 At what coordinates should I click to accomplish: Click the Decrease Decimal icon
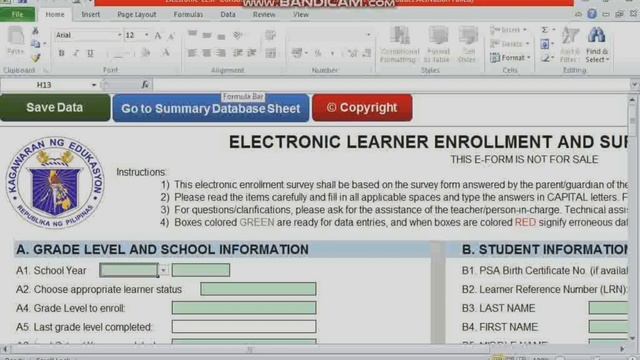tap(367, 53)
